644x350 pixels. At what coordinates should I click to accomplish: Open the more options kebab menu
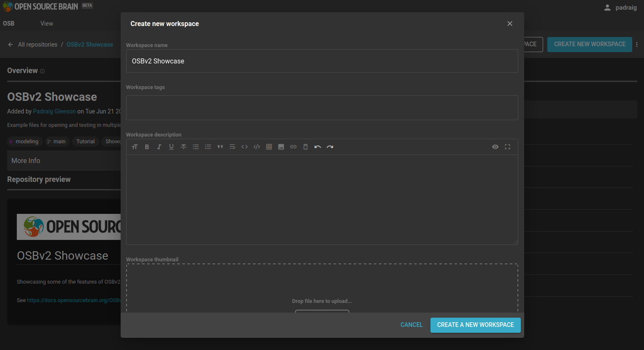pyautogui.click(x=637, y=45)
